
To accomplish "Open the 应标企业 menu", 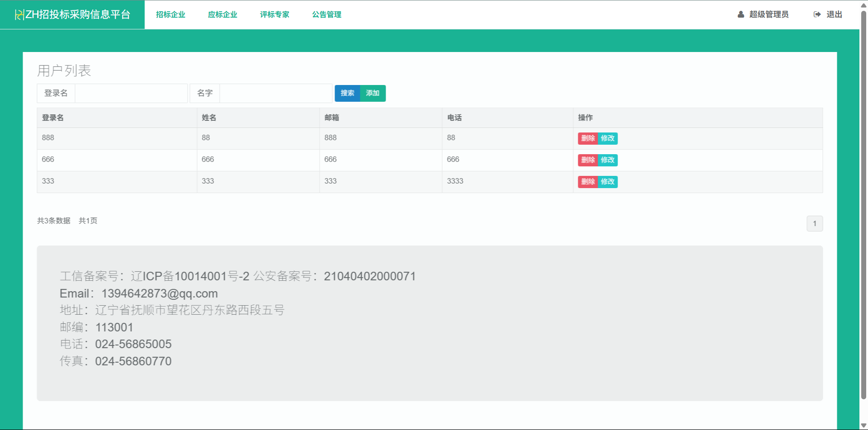I will (x=222, y=14).
